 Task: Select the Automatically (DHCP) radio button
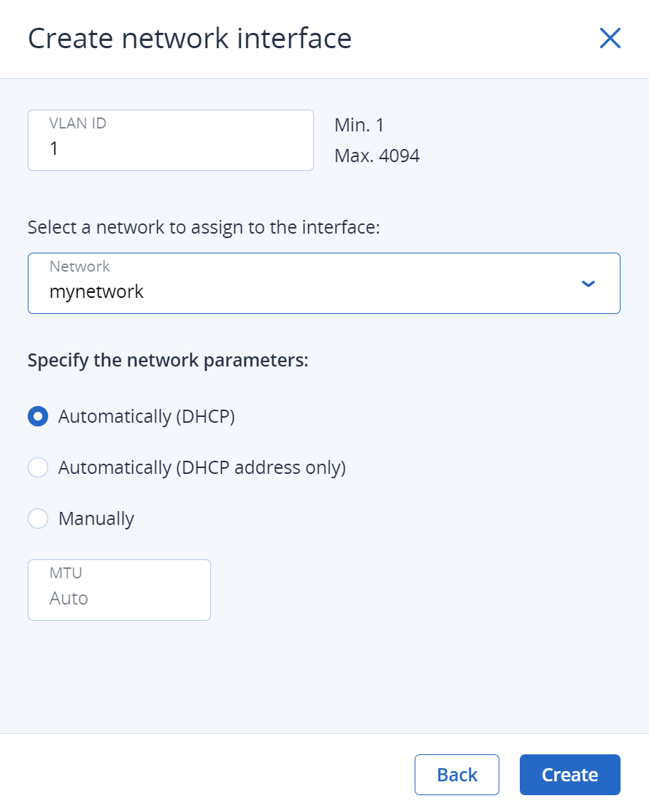click(38, 416)
